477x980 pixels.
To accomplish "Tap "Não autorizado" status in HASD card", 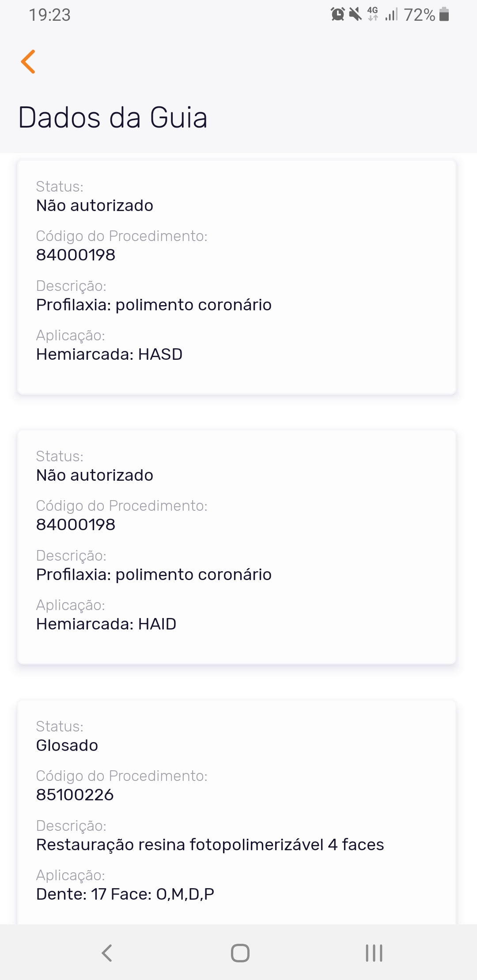I will pyautogui.click(x=95, y=205).
